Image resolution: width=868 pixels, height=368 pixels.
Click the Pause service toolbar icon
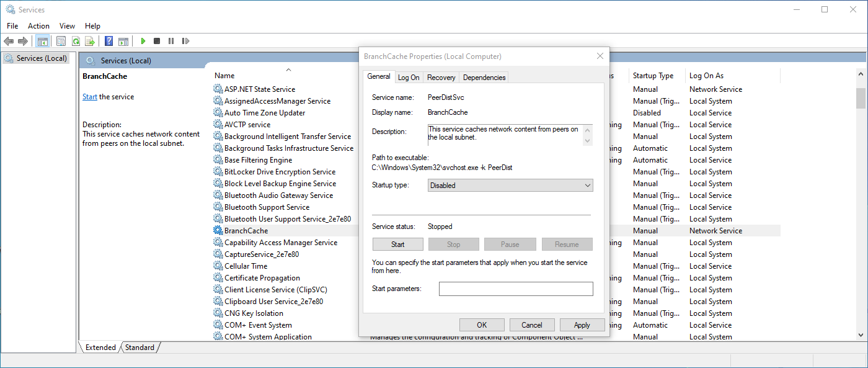pos(171,41)
